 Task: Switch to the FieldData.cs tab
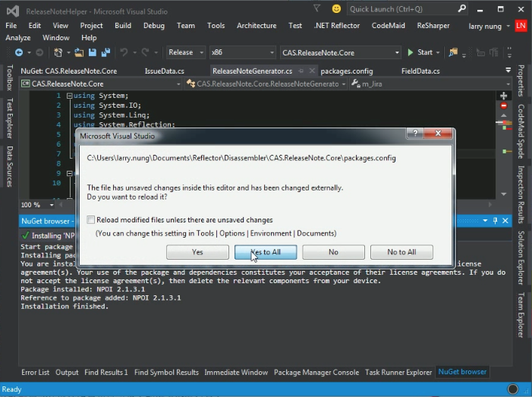pyautogui.click(x=420, y=71)
